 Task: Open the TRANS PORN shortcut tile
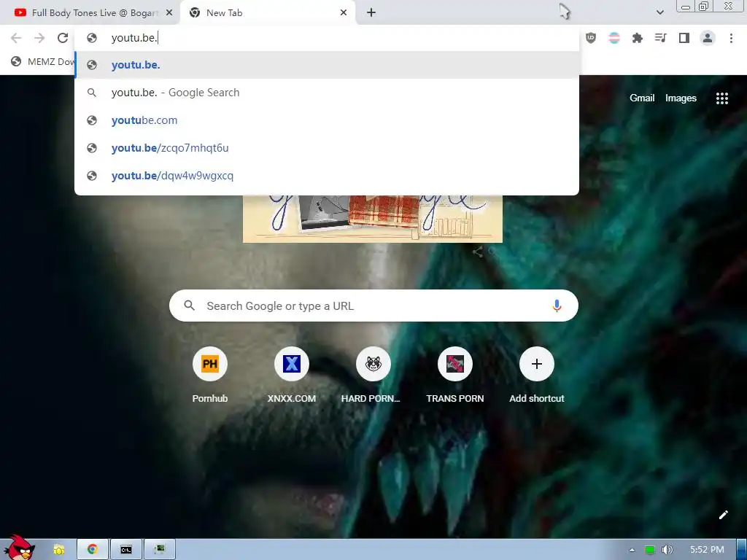point(455,376)
